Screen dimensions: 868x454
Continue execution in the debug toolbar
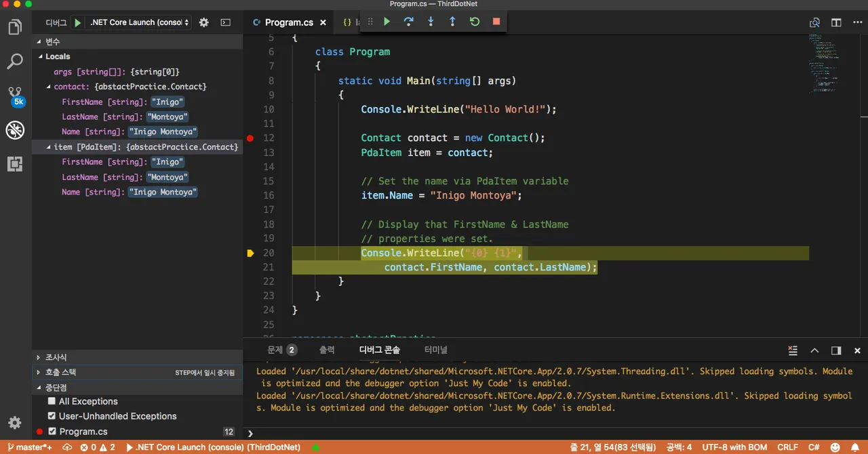(387, 22)
